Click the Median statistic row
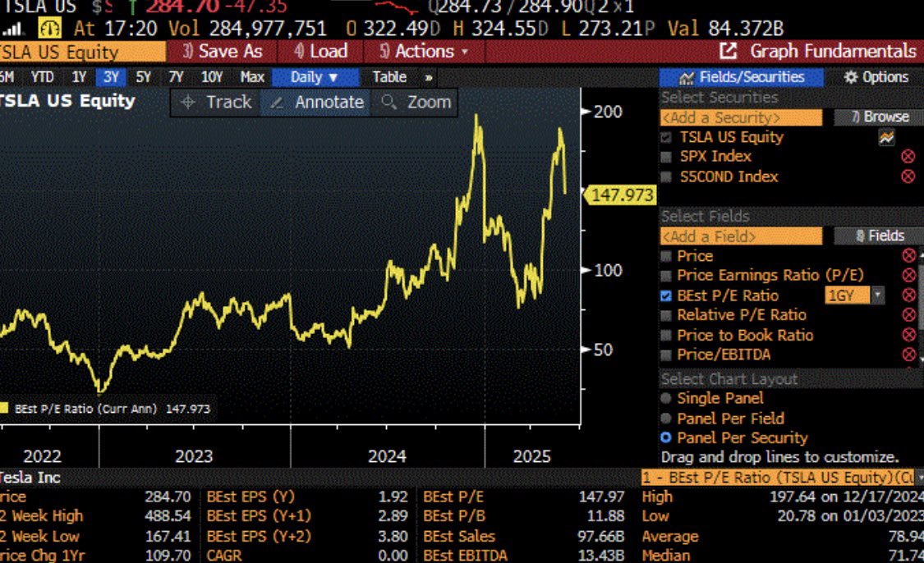The width and height of the screenshot is (924, 563). pos(782,556)
